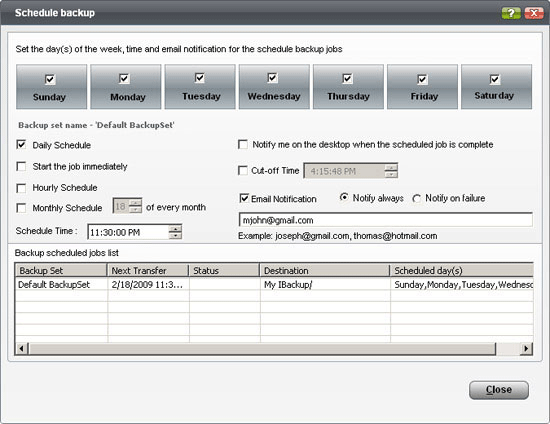Uncheck the Thursday checkbox
This screenshot has height=424, width=550.
coord(347,78)
